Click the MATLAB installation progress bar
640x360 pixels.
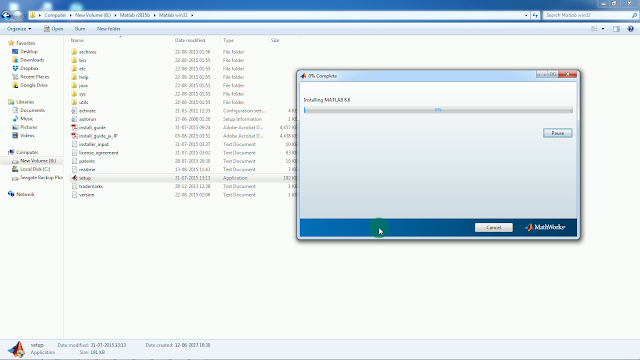coord(438,110)
